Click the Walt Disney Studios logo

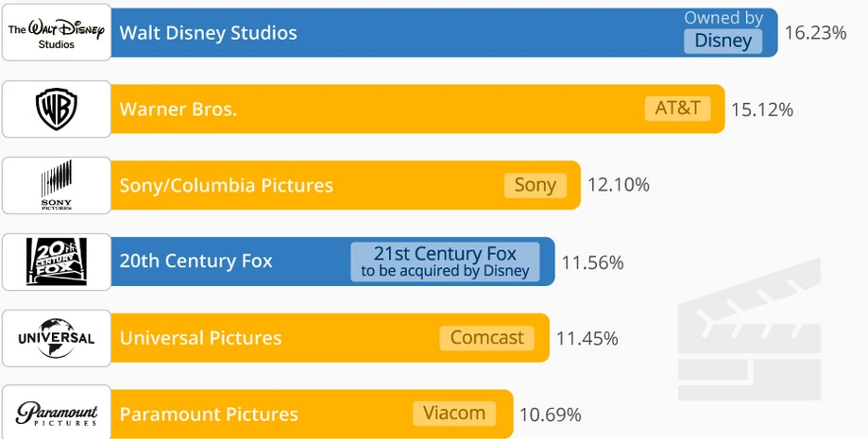pyautogui.click(x=56, y=32)
